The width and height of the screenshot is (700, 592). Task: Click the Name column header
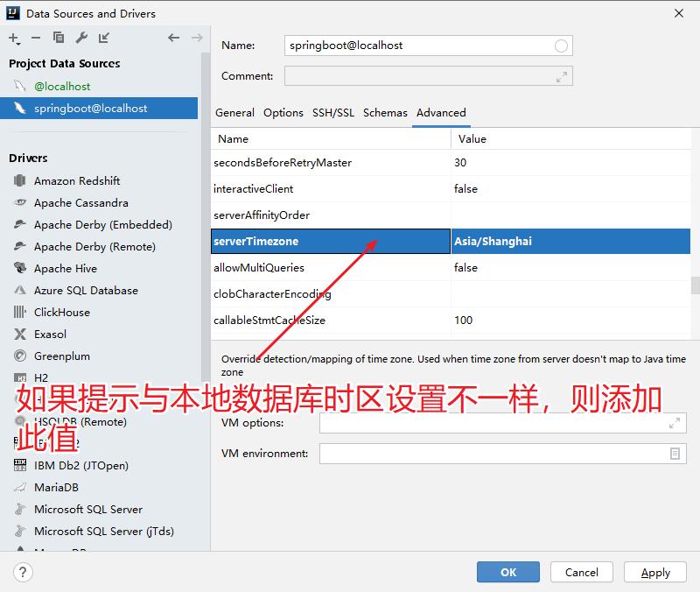coord(331,139)
